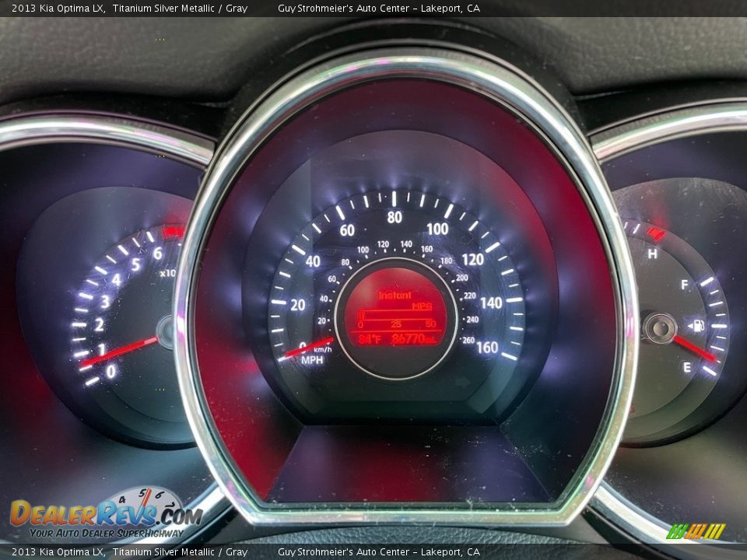Click the 40 mph number on speedometer

point(313,261)
